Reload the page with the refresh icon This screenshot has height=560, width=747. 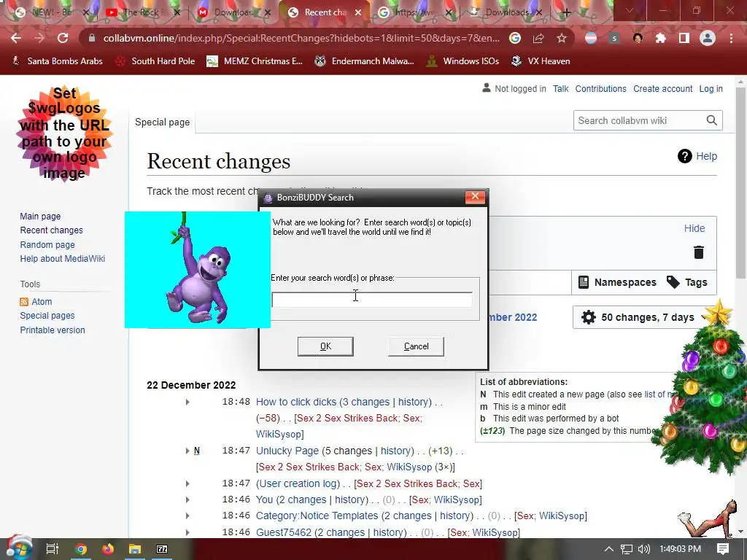(63, 38)
